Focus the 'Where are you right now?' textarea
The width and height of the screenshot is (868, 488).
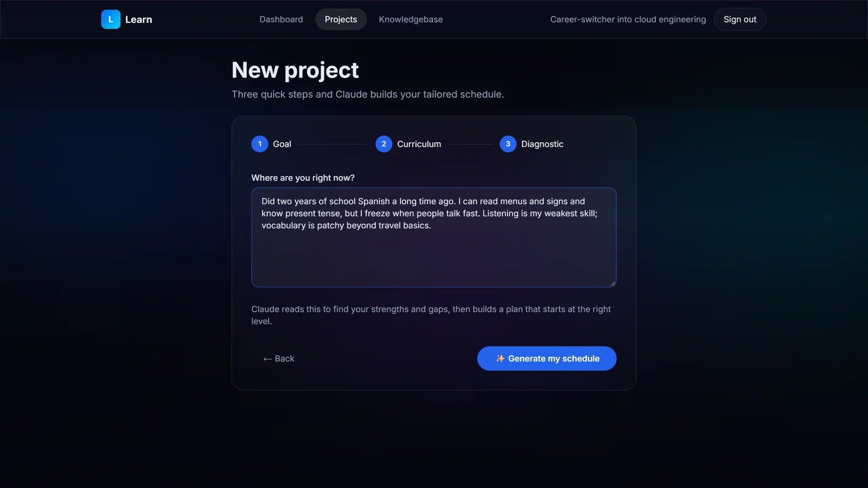(434, 237)
